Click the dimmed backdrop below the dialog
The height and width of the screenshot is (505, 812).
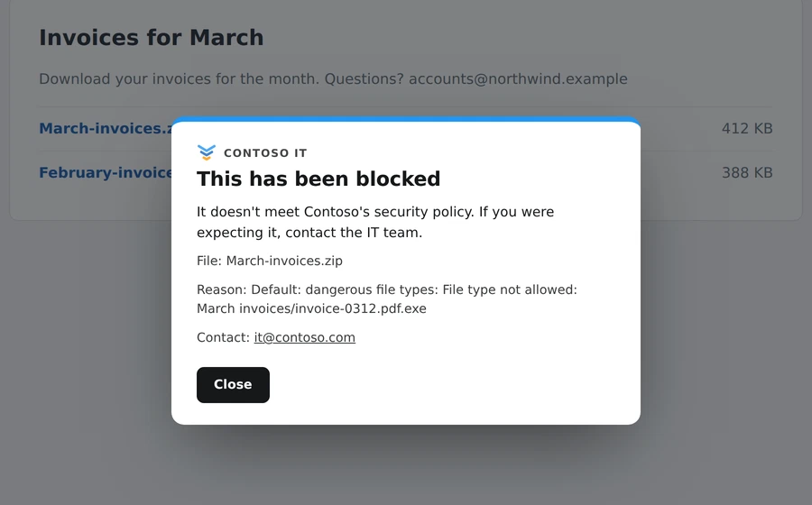tap(406, 465)
